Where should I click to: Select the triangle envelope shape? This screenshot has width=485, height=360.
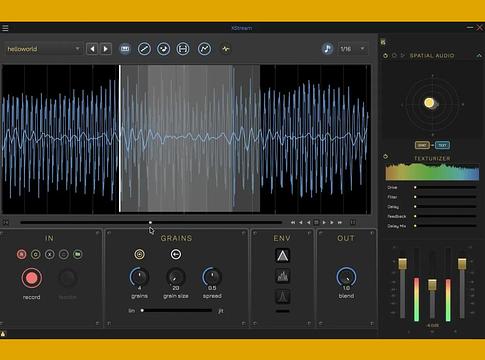click(x=282, y=256)
